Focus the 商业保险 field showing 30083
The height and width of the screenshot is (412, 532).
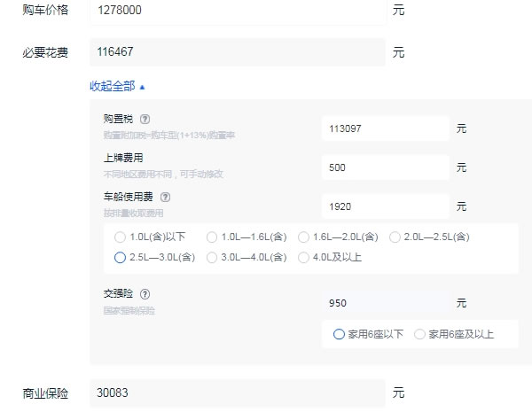[x=238, y=393]
